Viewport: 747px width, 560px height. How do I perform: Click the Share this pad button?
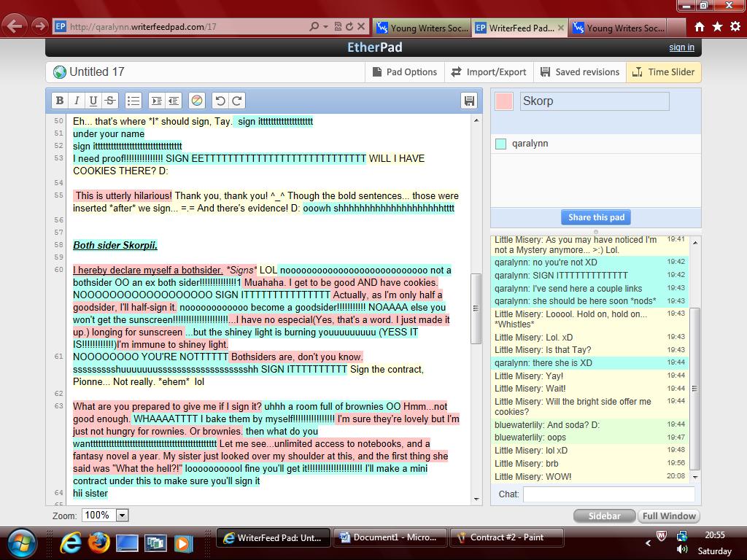pos(596,217)
